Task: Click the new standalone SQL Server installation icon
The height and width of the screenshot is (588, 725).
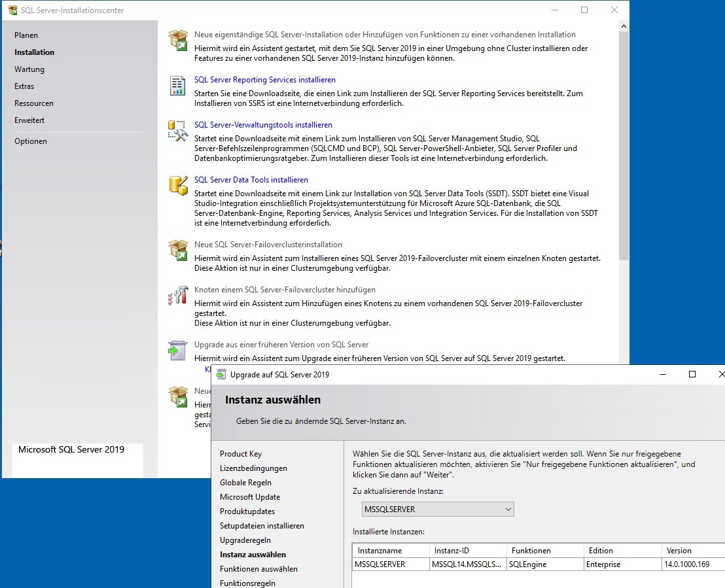Action: [x=178, y=41]
